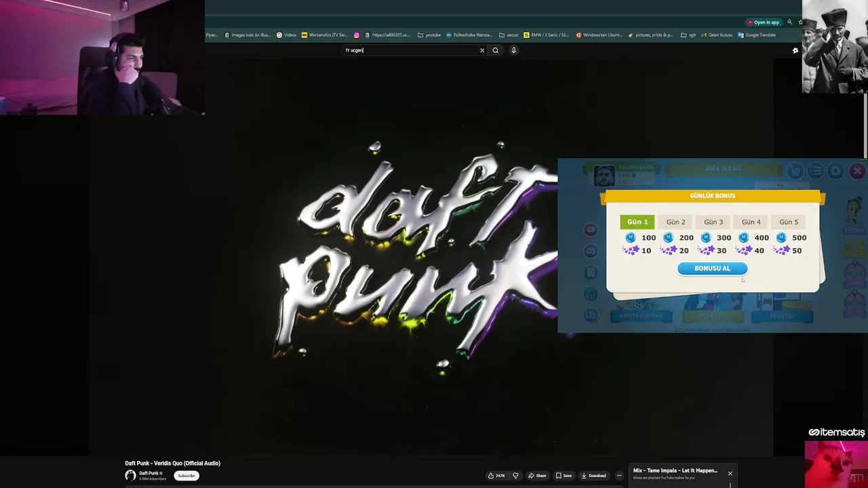Save the video to a playlist

564,476
